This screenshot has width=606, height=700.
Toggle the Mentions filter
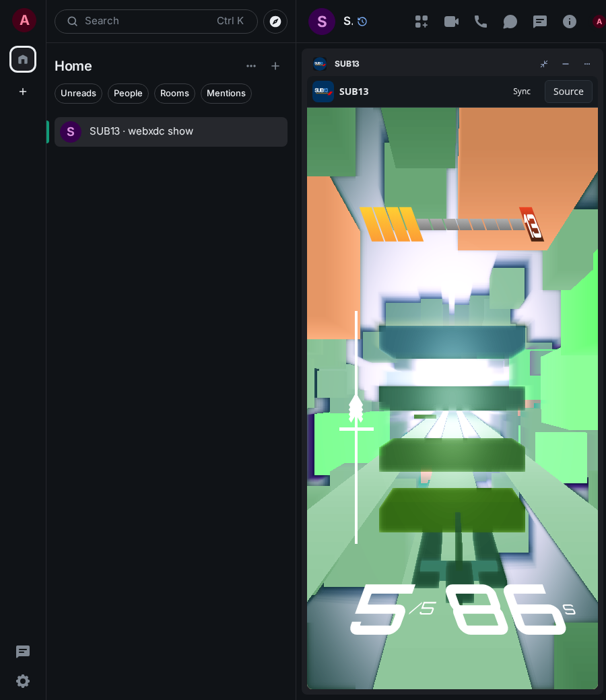click(226, 94)
